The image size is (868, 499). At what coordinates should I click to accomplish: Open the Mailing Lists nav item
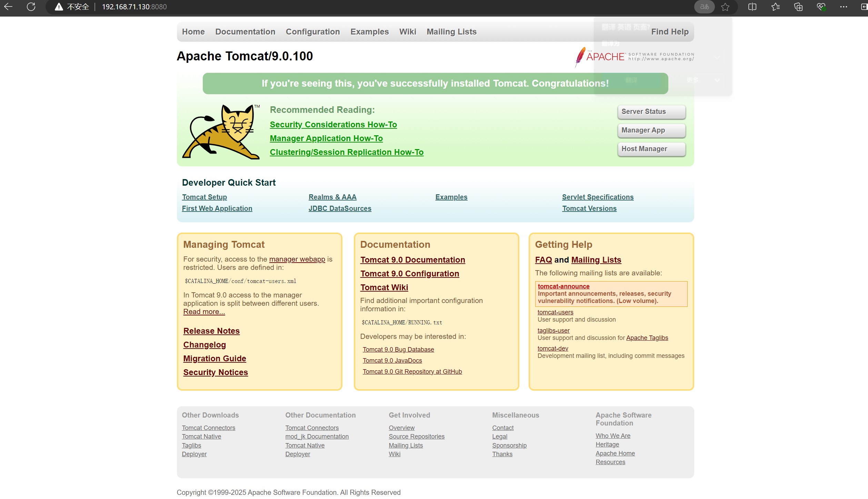pyautogui.click(x=451, y=32)
